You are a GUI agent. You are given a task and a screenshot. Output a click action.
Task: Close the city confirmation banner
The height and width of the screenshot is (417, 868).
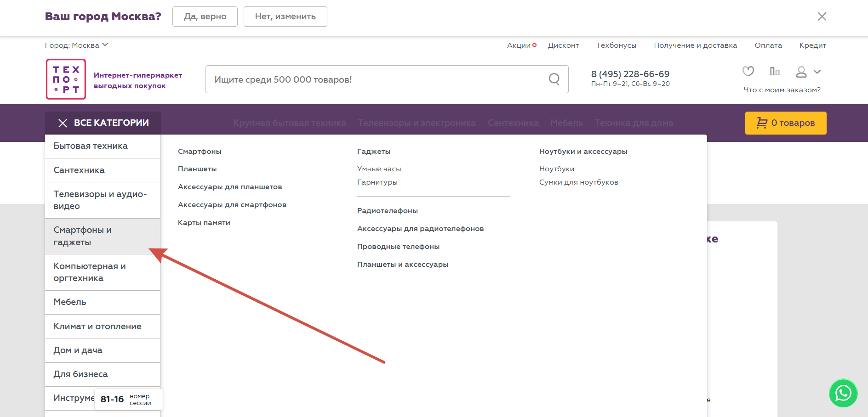coord(822,17)
